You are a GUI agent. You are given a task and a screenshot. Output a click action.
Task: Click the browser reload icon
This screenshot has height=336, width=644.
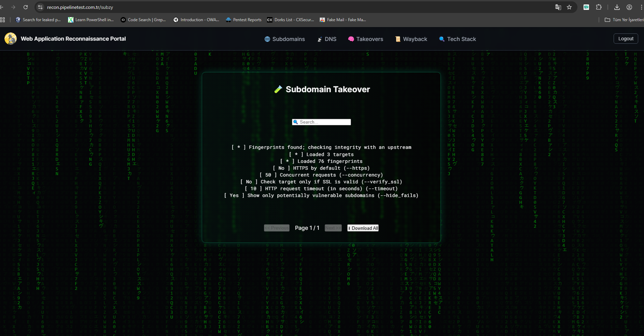point(26,7)
